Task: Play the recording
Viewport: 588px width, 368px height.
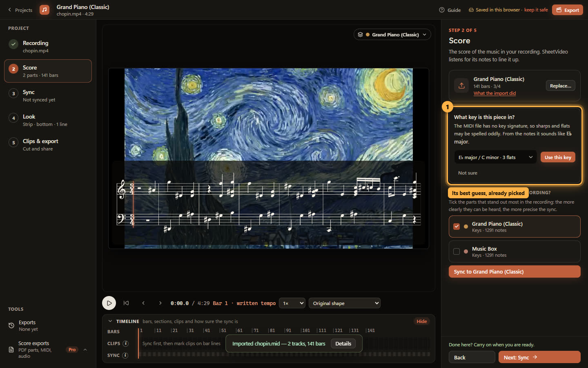Action: coord(109,303)
